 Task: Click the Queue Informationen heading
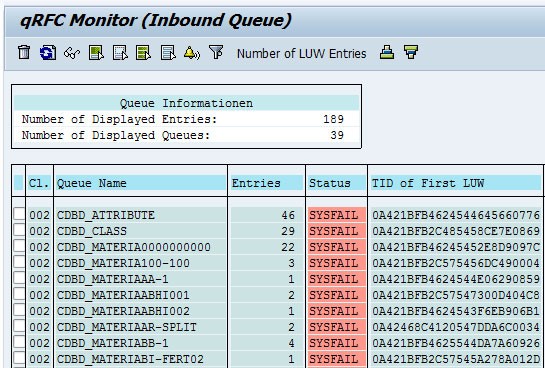pos(186,103)
